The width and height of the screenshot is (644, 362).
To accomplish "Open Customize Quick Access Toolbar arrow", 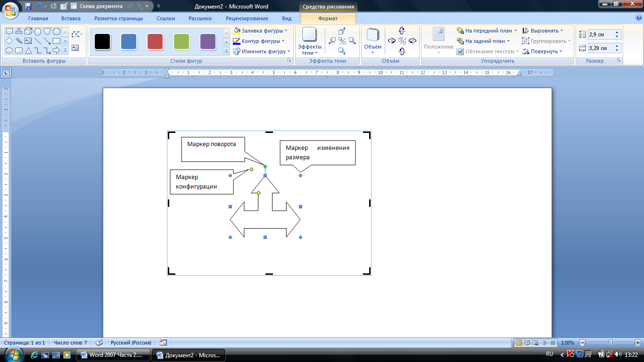I will 158,6.
